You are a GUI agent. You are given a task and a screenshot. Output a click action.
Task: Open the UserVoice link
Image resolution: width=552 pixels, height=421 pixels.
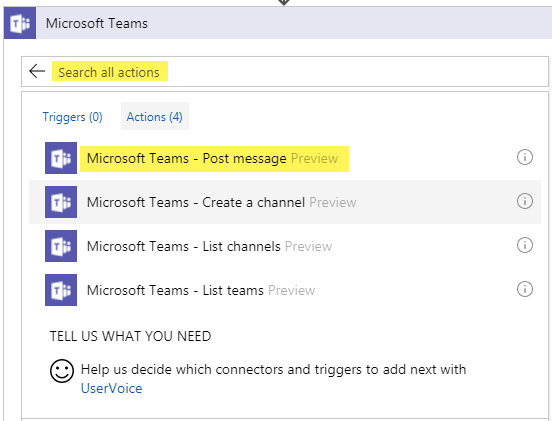click(112, 388)
